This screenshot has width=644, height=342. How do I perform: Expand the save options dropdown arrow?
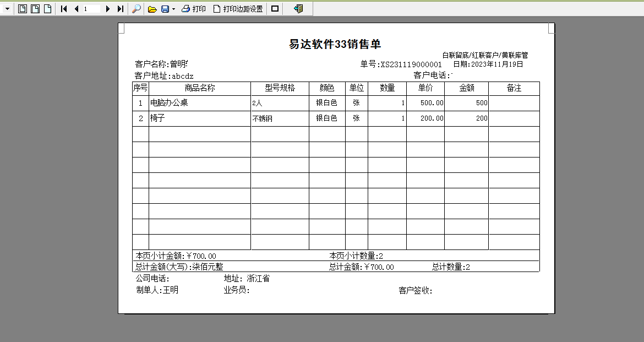coord(173,9)
